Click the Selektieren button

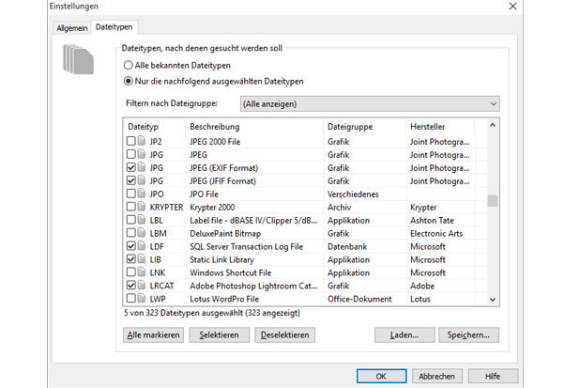(x=219, y=335)
